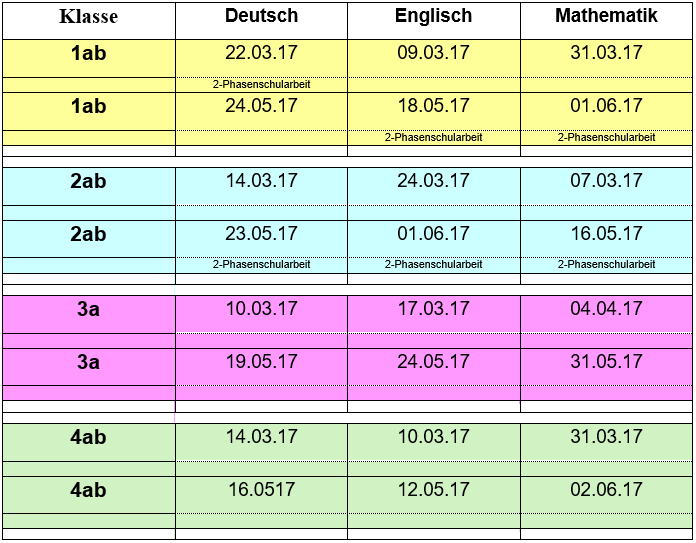Viewport: 696px width, 543px height.
Task: Select the 07.03.17 Mathematik date cell
Action: click(x=606, y=186)
